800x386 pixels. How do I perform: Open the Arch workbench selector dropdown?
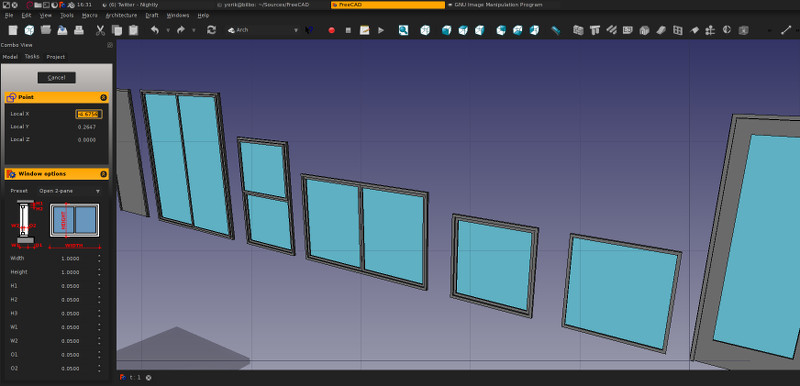point(263,31)
